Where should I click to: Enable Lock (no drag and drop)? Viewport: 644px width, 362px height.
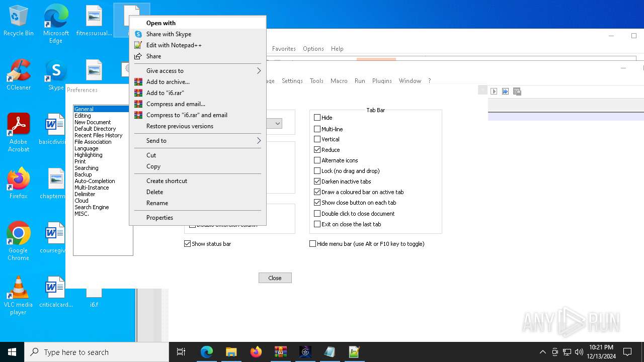[317, 171]
